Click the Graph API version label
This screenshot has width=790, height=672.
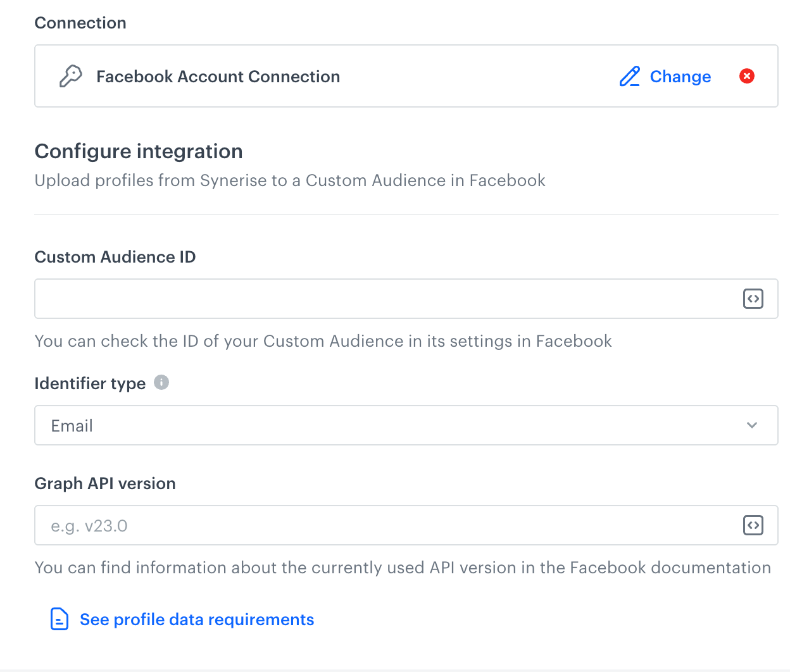pyautogui.click(x=105, y=483)
